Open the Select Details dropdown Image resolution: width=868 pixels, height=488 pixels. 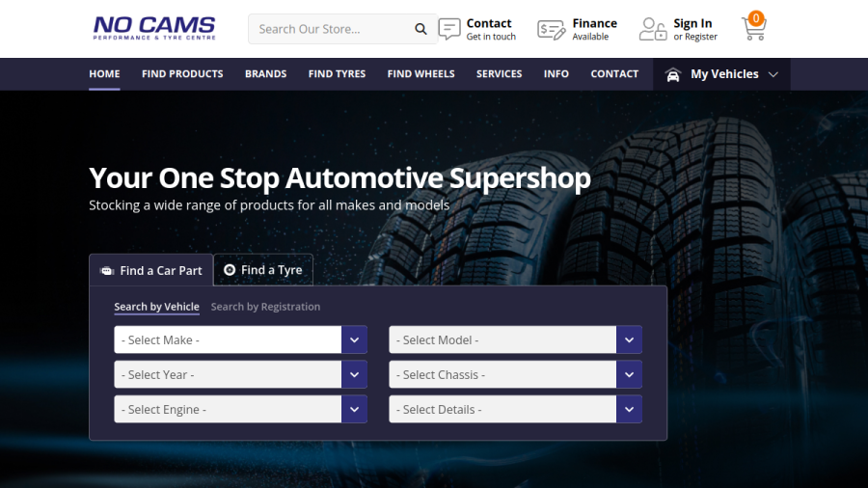point(515,410)
